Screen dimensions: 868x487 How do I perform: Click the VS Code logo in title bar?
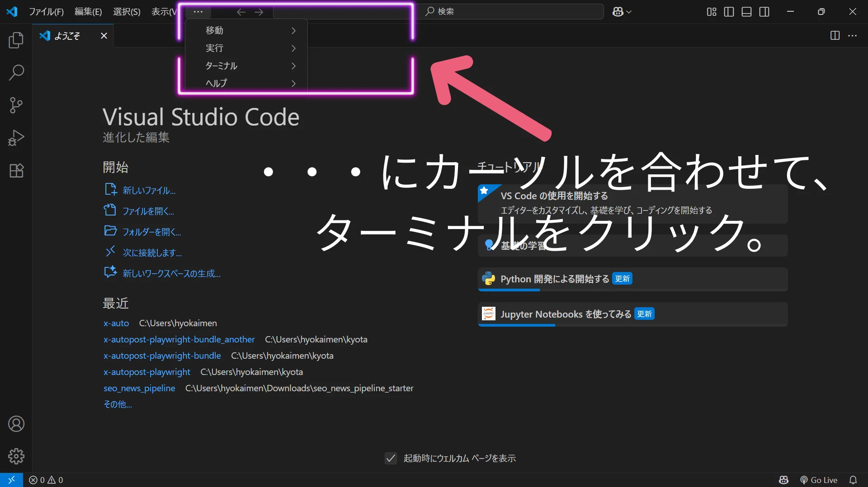[12, 12]
